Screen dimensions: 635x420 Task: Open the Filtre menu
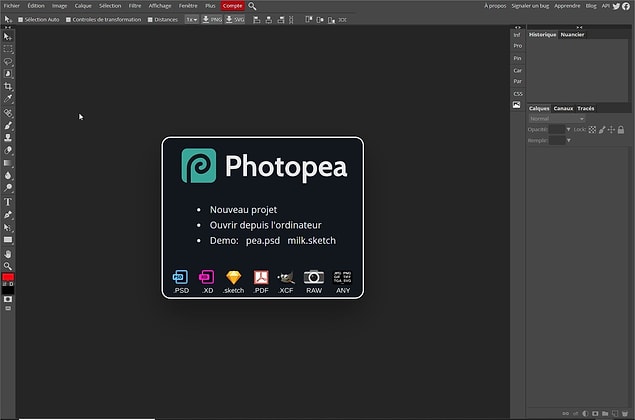pos(135,6)
